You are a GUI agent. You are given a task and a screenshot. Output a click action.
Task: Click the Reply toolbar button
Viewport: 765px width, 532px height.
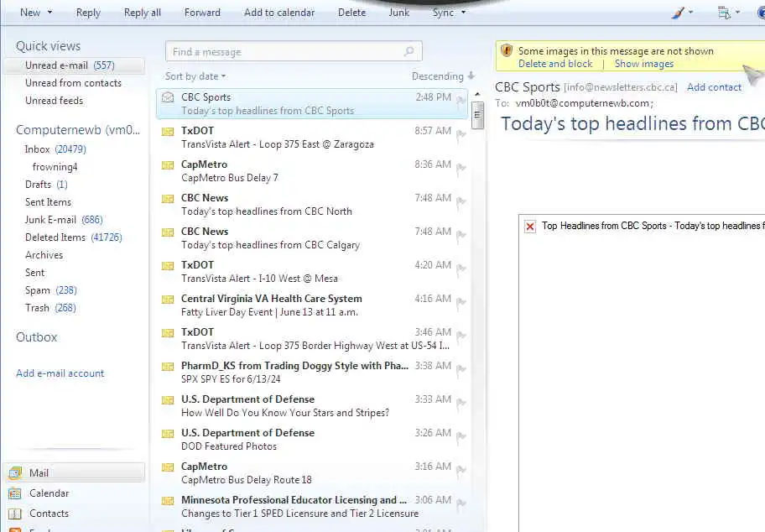pos(88,13)
